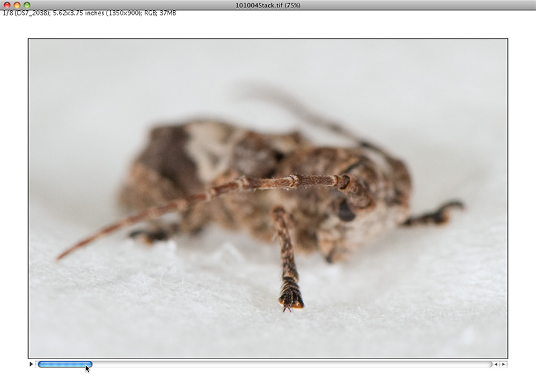Viewport: 536px width, 392px height.
Task: Step to previous slice with left arrow
Action: click(x=496, y=365)
